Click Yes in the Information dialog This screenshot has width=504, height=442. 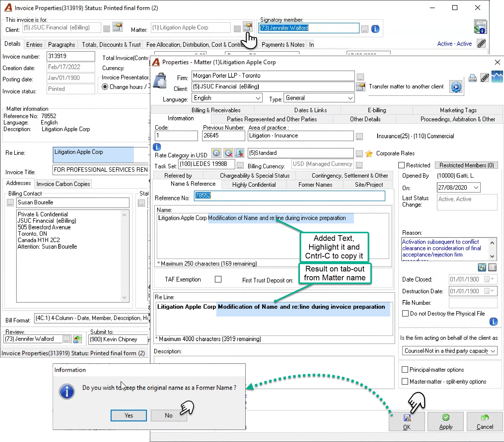coord(129,415)
